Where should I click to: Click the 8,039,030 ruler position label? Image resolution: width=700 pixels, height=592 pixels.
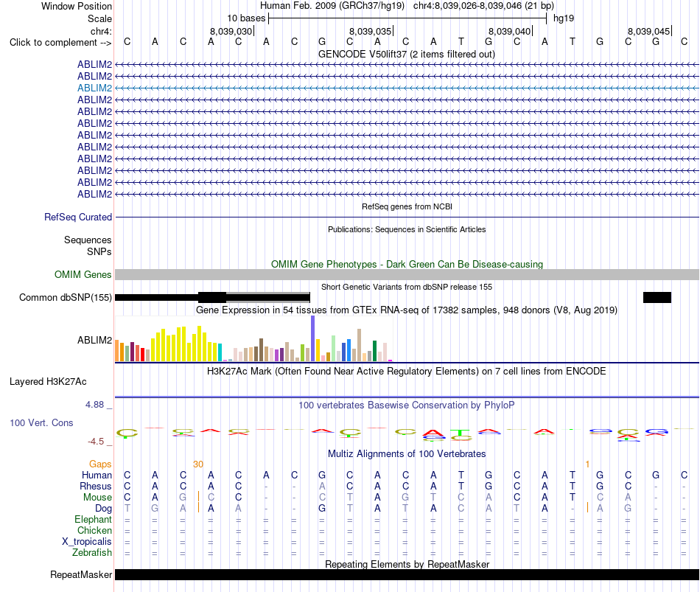[231, 31]
